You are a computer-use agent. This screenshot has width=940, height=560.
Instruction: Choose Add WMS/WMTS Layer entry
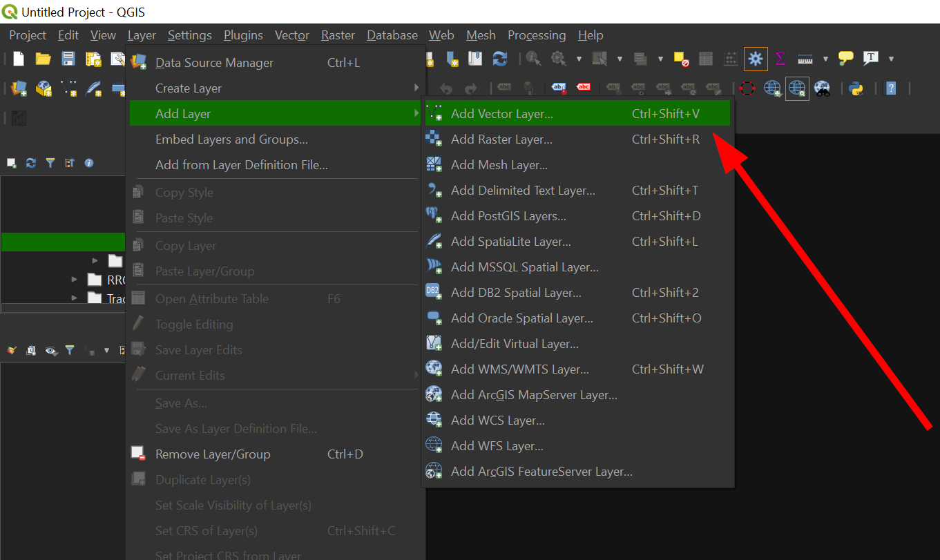click(x=576, y=369)
